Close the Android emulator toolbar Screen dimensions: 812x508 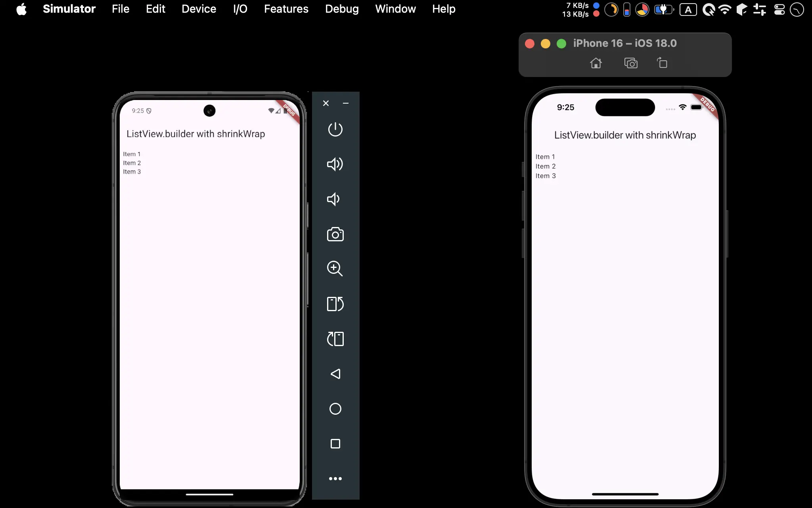[326, 103]
